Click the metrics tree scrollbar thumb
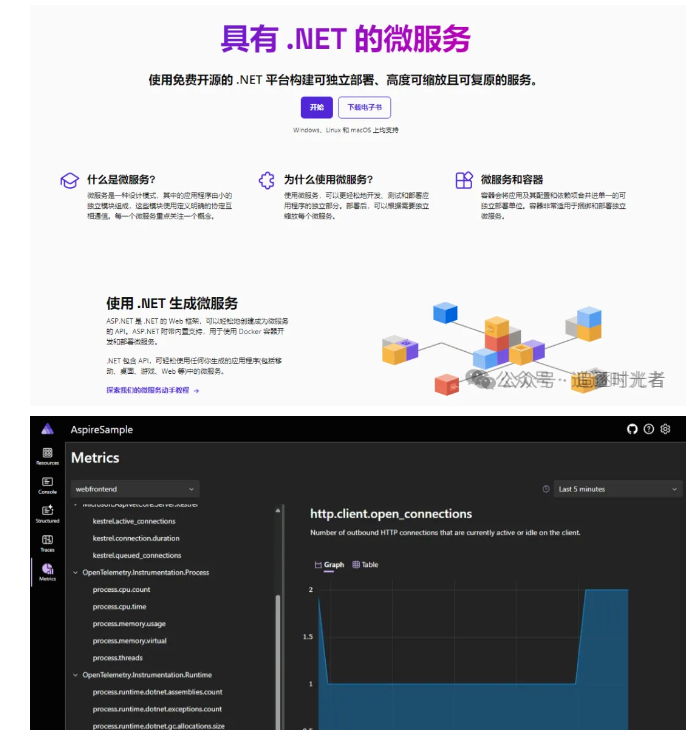 pos(278,661)
